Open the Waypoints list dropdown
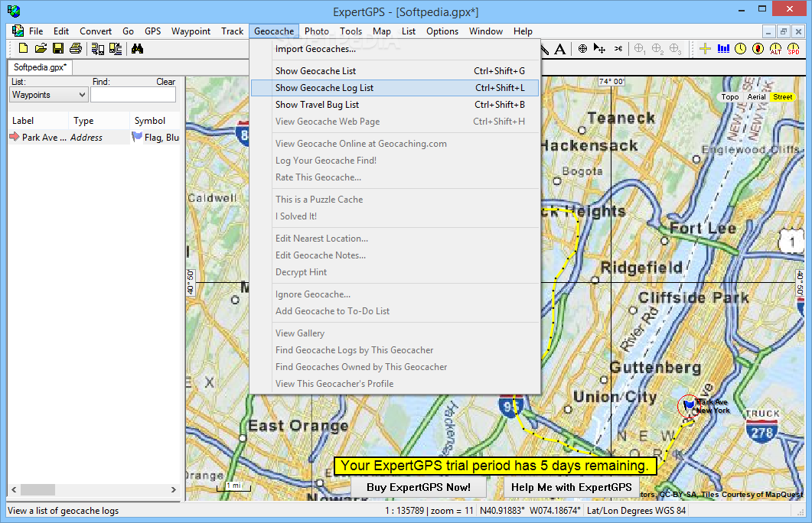 coord(49,95)
